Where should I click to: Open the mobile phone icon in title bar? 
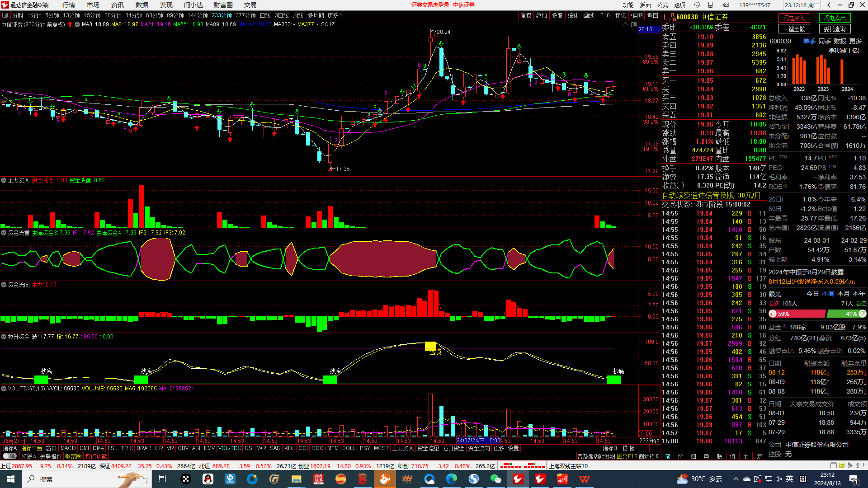[x=711, y=5]
